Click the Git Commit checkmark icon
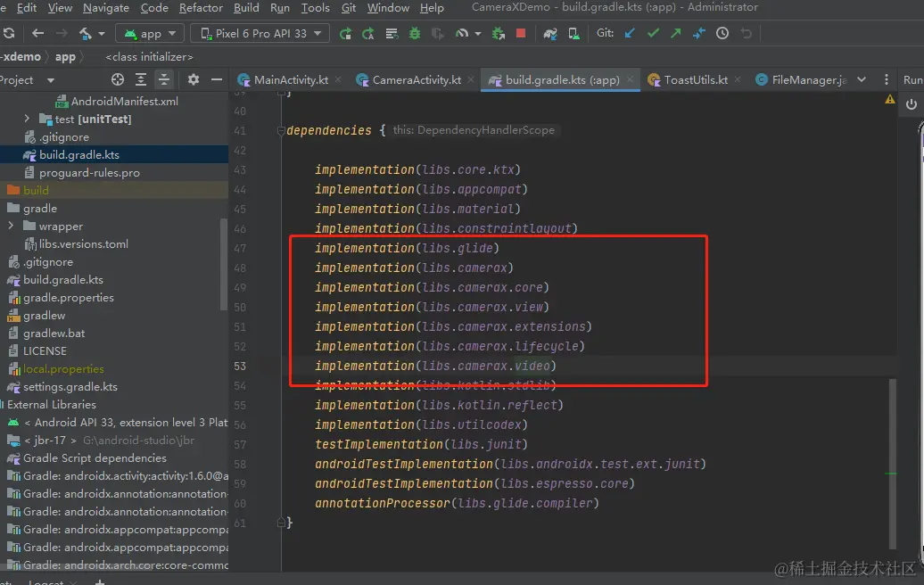The width and height of the screenshot is (924, 585). tap(653, 34)
